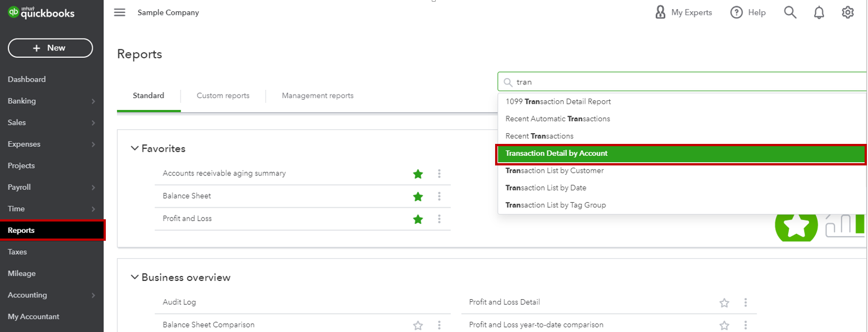This screenshot has height=332, width=868.
Task: Open options menu for Profit and Loss
Action: click(x=440, y=219)
